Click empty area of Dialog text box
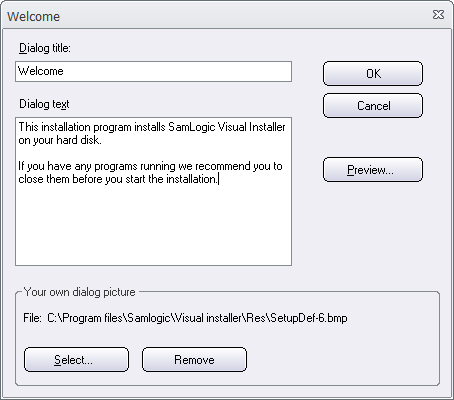 (x=153, y=227)
